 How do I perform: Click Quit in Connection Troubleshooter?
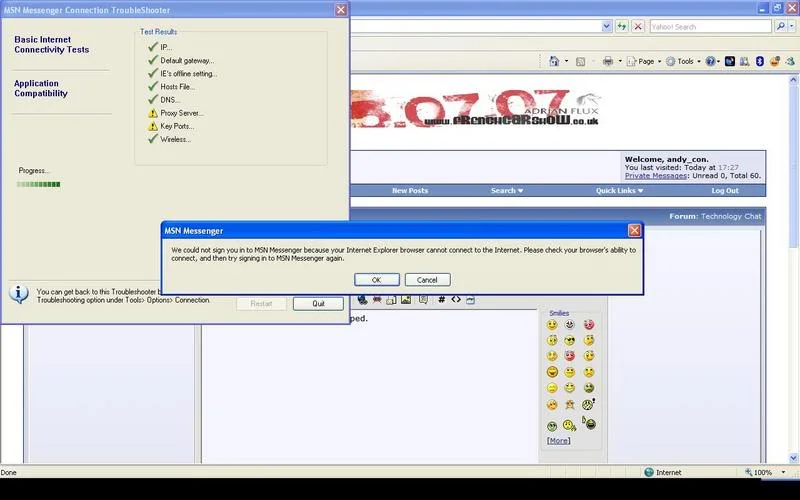click(318, 304)
